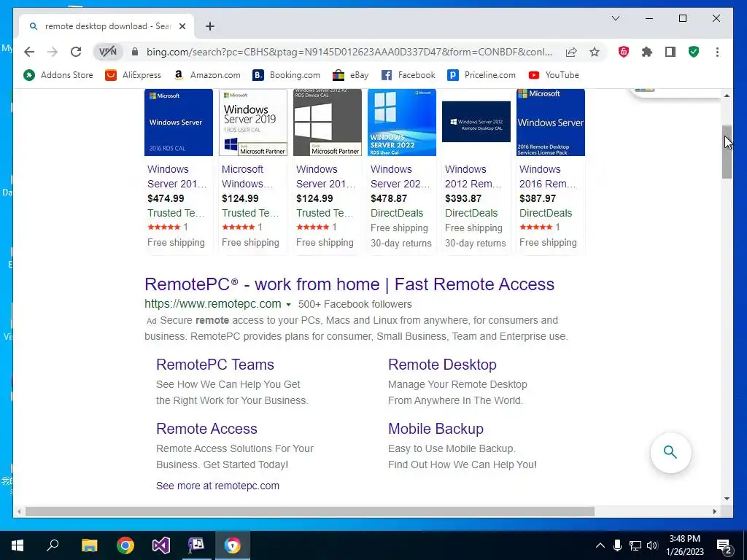Open AliExpress bookmark
The image size is (747, 560).
point(133,75)
